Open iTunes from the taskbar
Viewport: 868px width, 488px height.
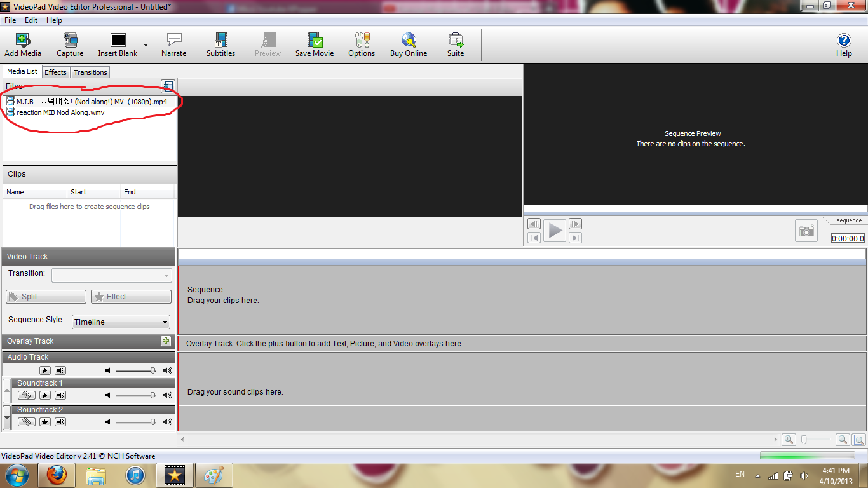click(135, 475)
